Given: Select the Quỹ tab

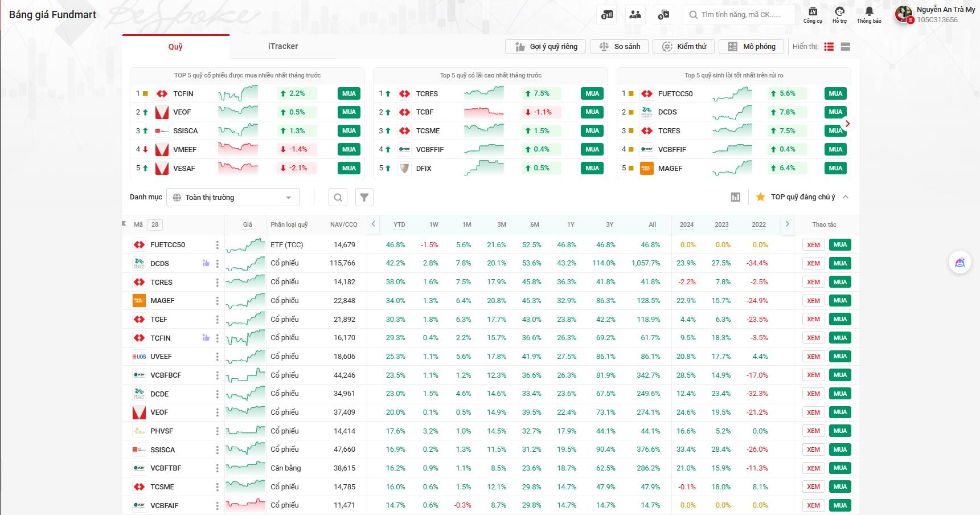Looking at the screenshot, I should (175, 47).
